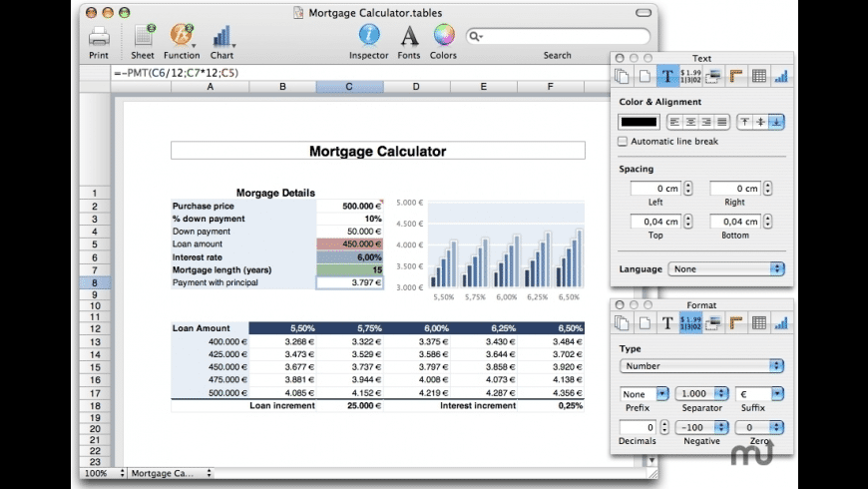Viewport: 868px width, 489px height.
Task: Select $1.99 tab in Format inspector
Action: coord(690,322)
